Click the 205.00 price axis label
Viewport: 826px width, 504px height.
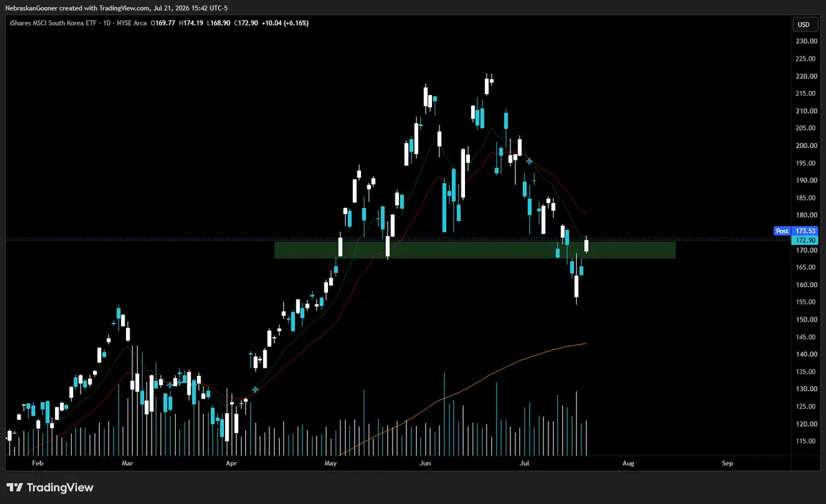tap(806, 128)
